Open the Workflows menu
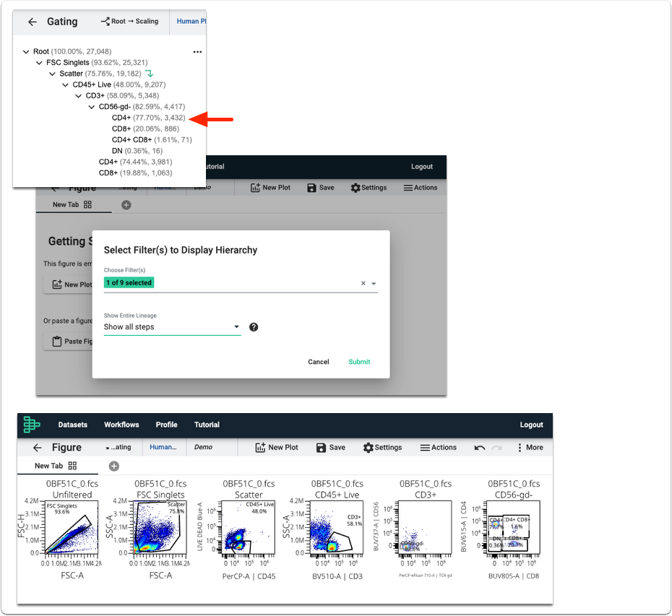Screen dimensions: 672x616 [x=121, y=425]
